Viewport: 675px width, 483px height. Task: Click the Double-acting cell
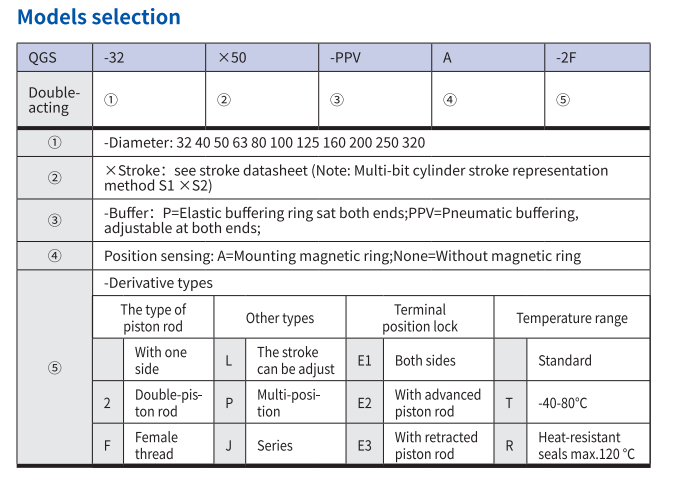[54, 100]
